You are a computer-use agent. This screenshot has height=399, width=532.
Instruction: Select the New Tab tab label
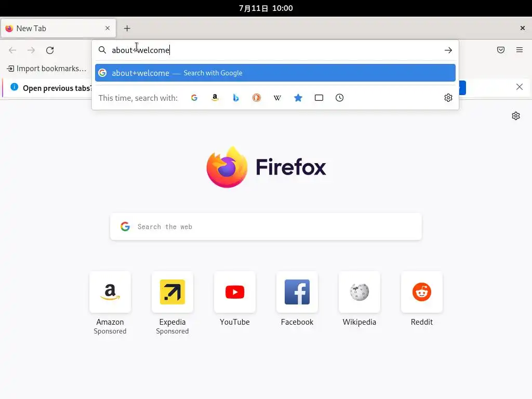point(31,29)
